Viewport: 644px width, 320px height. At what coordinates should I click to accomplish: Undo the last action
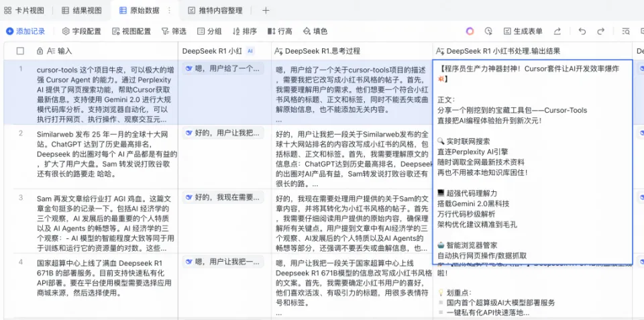[x=582, y=32]
